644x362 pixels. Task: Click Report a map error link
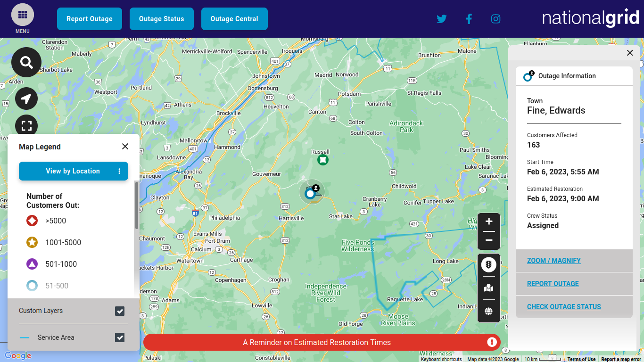click(621, 359)
